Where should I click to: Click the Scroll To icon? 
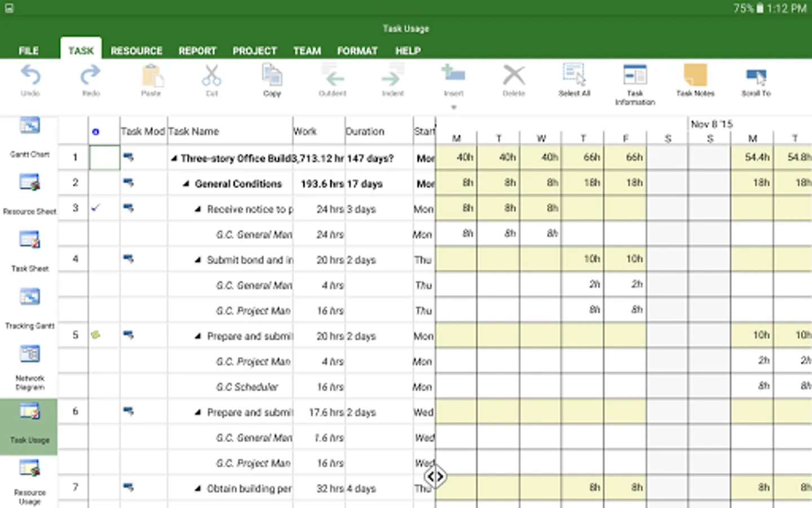pos(756,76)
